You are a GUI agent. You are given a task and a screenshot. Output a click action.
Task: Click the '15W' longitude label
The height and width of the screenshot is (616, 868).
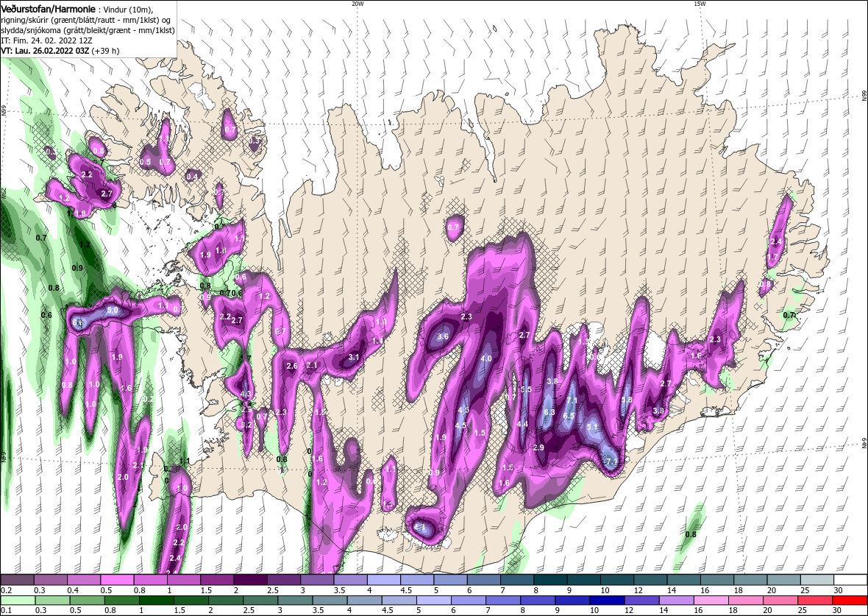pos(700,4)
